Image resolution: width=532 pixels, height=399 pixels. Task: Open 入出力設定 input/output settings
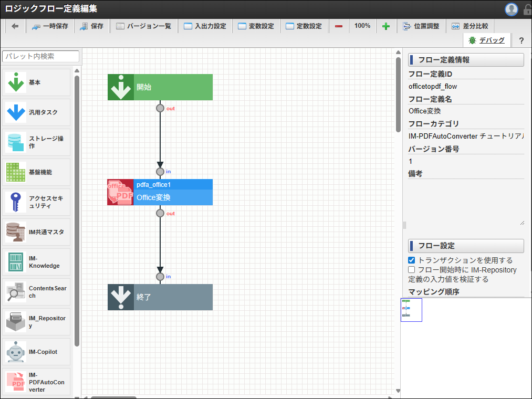point(205,26)
